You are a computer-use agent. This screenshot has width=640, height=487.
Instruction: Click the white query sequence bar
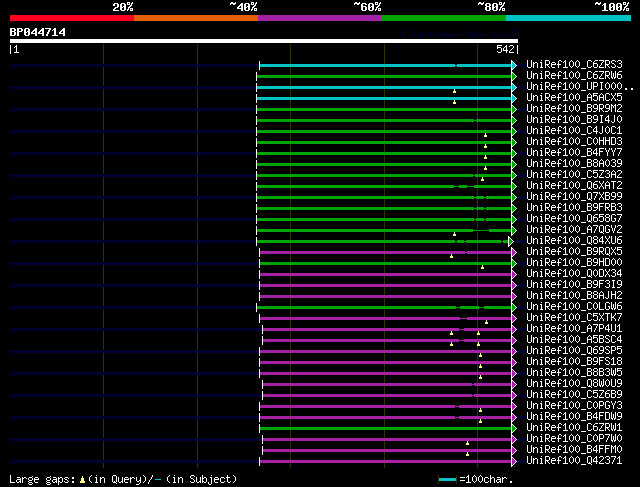coord(264,41)
